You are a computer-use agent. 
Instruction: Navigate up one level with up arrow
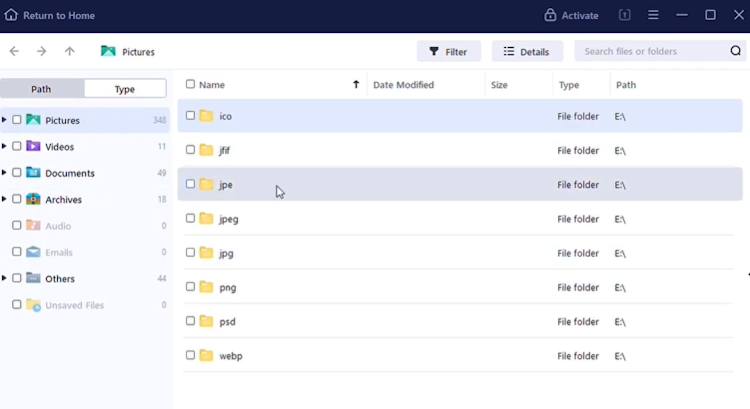69,51
